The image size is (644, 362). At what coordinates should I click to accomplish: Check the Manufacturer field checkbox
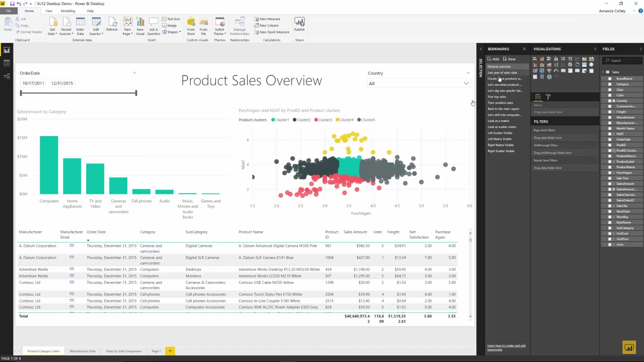coord(610,117)
